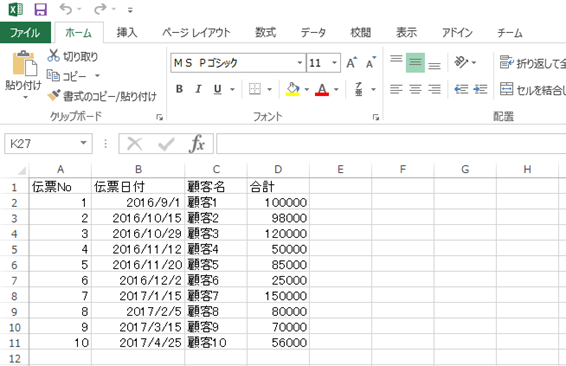Viewport: 566px width, 366px height.
Task: Select cell D8 containing 150000
Action: coord(278,296)
